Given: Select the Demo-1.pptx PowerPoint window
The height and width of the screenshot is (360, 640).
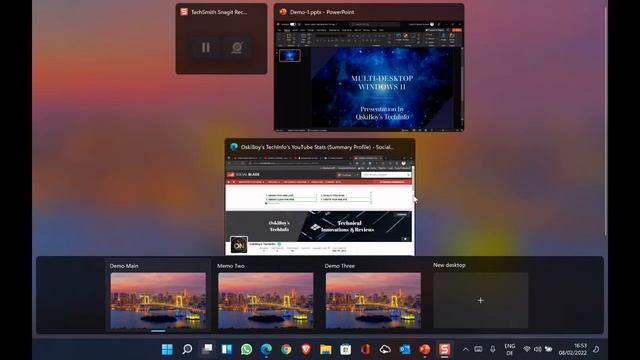Looking at the screenshot, I should click(x=369, y=68).
